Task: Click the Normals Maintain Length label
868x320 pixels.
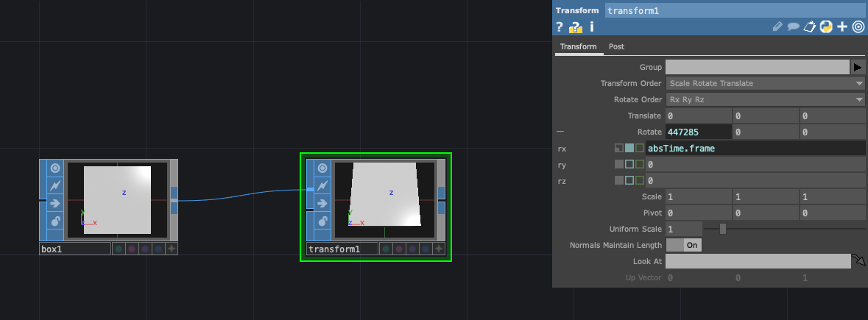Action: click(x=615, y=245)
